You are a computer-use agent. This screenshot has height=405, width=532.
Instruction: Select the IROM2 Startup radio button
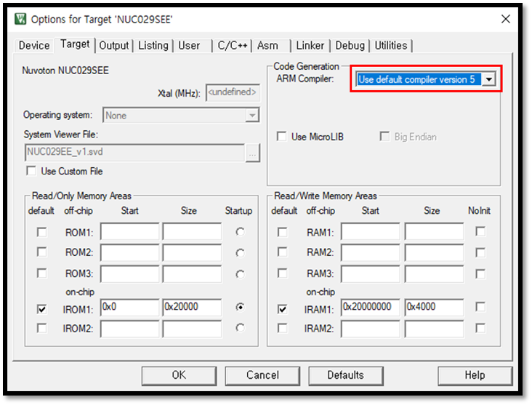240,328
